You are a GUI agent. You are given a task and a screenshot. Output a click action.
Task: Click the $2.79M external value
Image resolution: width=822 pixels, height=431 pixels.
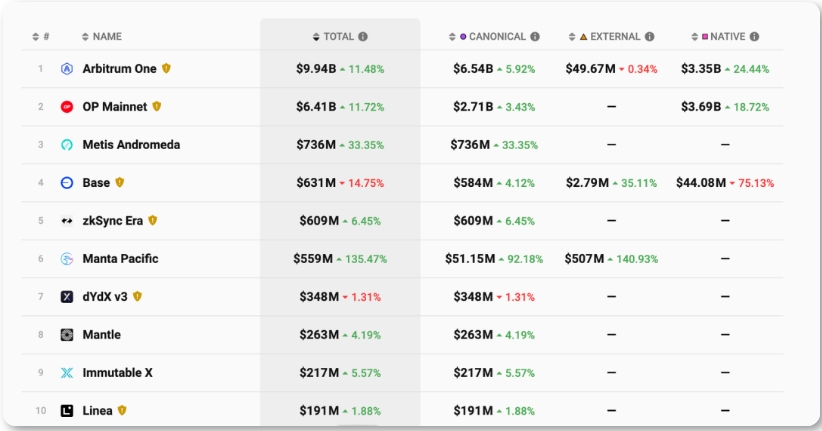click(x=587, y=183)
